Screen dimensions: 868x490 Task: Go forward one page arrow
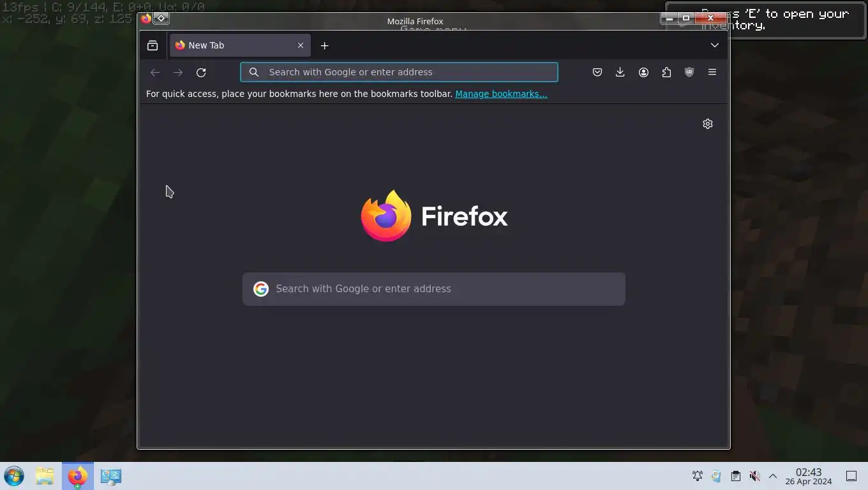point(178,72)
